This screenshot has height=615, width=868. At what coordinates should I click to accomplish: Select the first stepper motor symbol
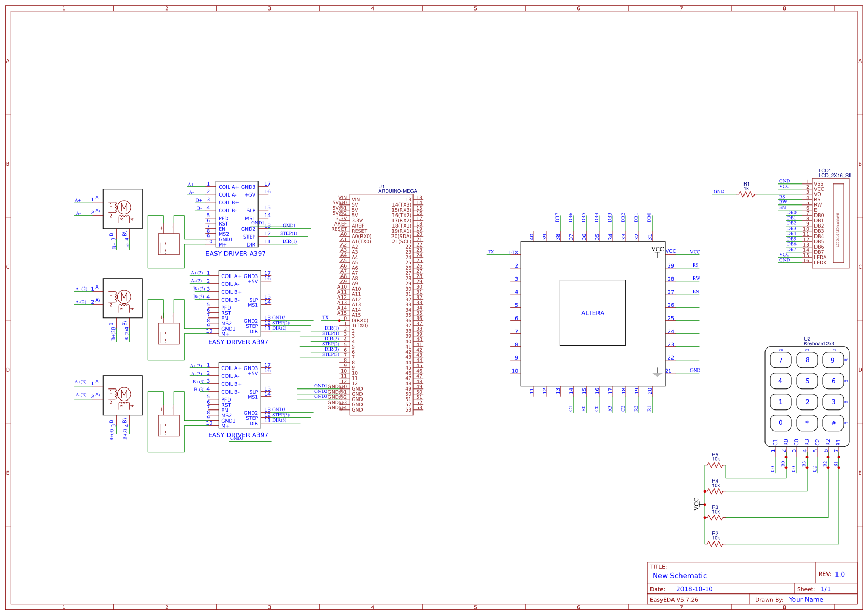pos(124,209)
